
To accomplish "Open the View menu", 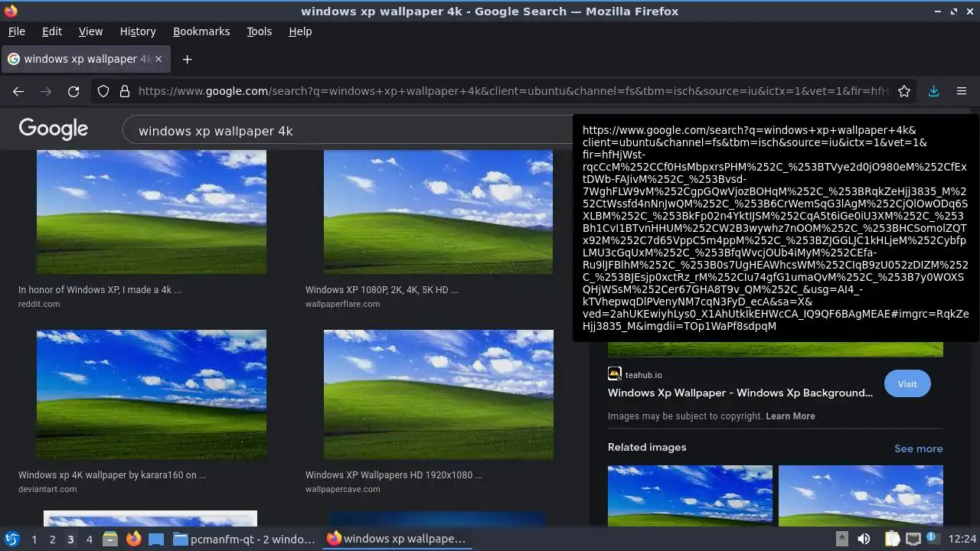I will [90, 31].
